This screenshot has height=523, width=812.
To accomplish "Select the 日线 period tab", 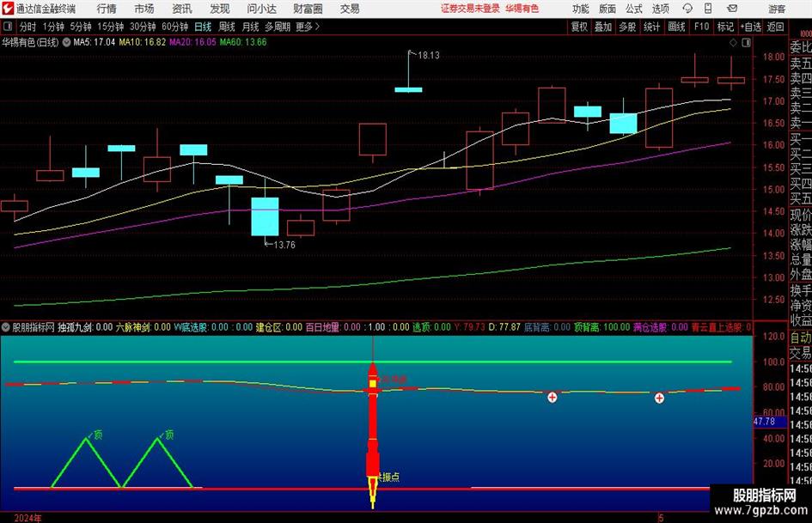I will click(203, 27).
